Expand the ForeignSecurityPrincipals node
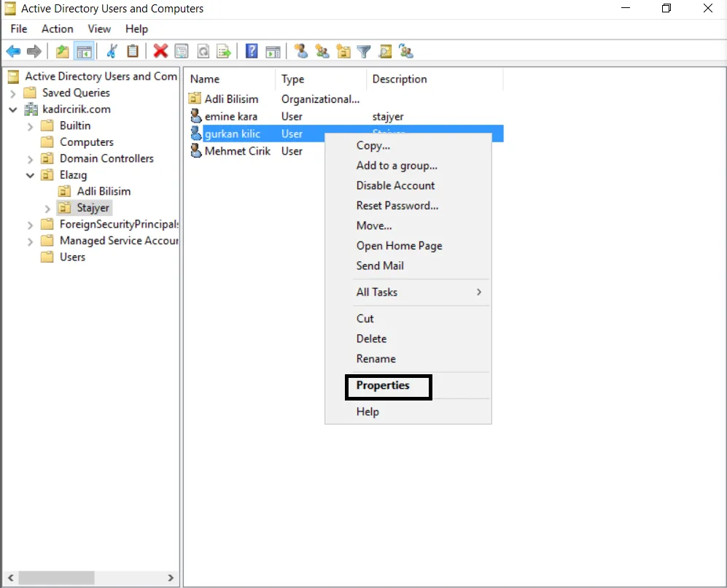This screenshot has height=588, width=727. click(30, 225)
